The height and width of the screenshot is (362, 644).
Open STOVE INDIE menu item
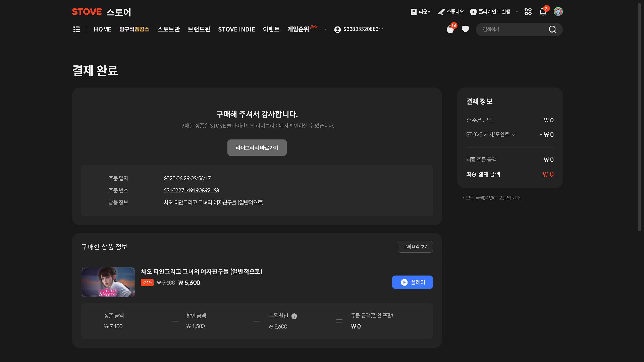point(236,29)
